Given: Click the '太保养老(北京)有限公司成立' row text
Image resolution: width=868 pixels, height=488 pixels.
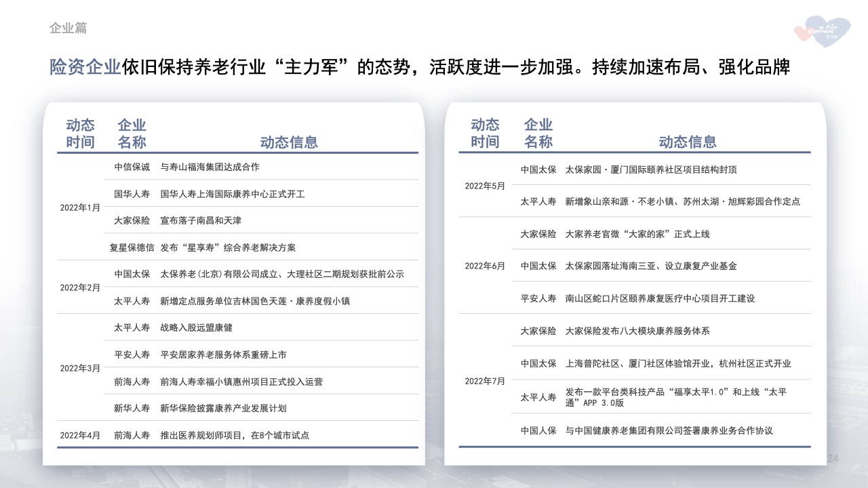Looking at the screenshot, I should 282,274.
